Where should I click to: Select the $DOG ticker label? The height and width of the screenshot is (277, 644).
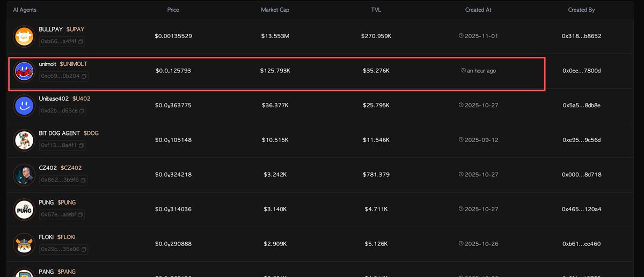pyautogui.click(x=91, y=133)
